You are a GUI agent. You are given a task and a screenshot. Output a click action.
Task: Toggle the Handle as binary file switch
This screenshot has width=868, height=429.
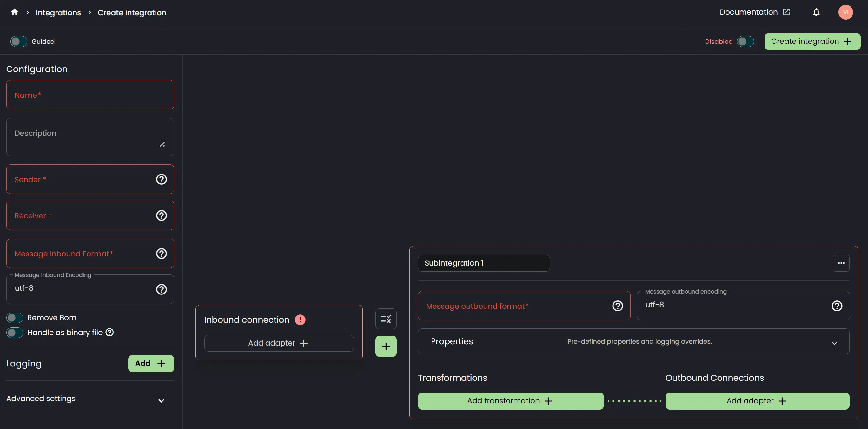pos(15,332)
